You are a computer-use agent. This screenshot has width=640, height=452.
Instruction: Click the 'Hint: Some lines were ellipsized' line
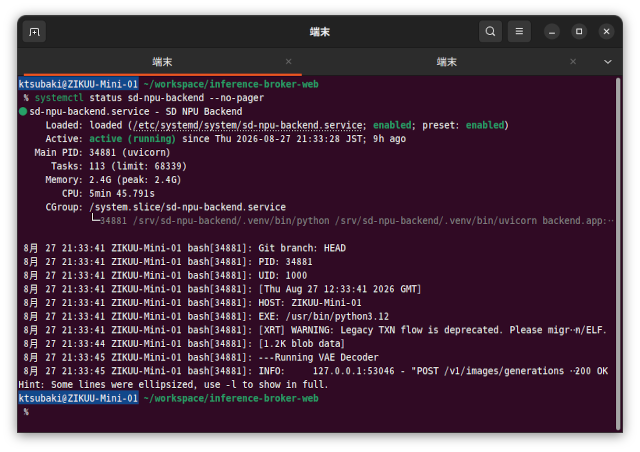(x=173, y=385)
